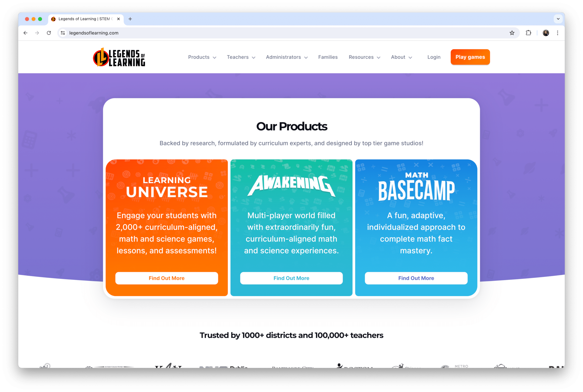Image resolution: width=583 pixels, height=392 pixels.
Task: Click Find Out More for Awakening
Action: pos(291,278)
